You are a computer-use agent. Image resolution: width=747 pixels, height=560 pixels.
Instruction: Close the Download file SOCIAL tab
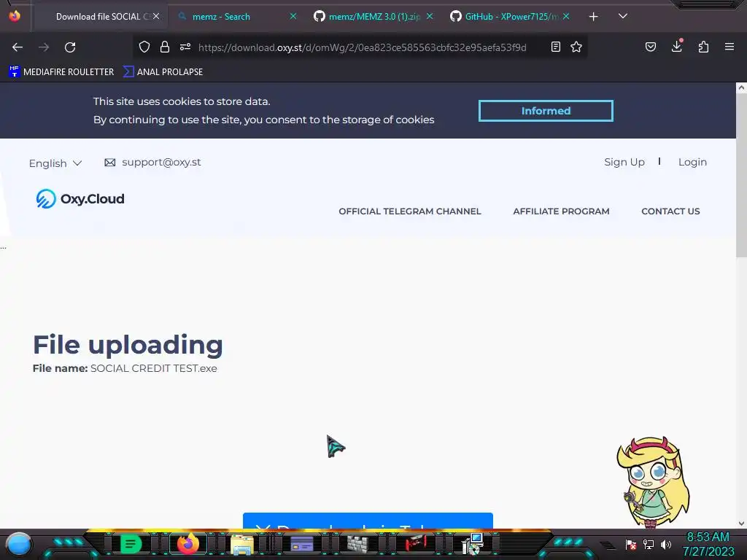point(156,16)
